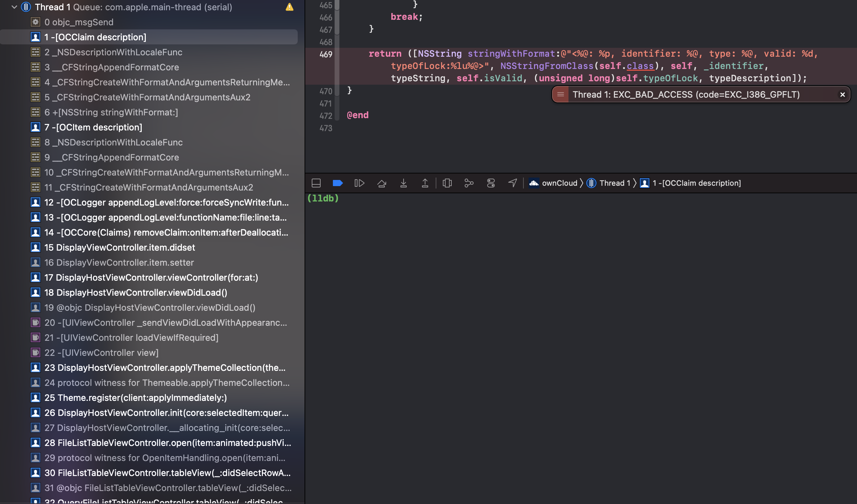Screen dimensions: 857x504
Task: Click the EXC_BAD_ACCESS error message text
Action: (x=686, y=95)
